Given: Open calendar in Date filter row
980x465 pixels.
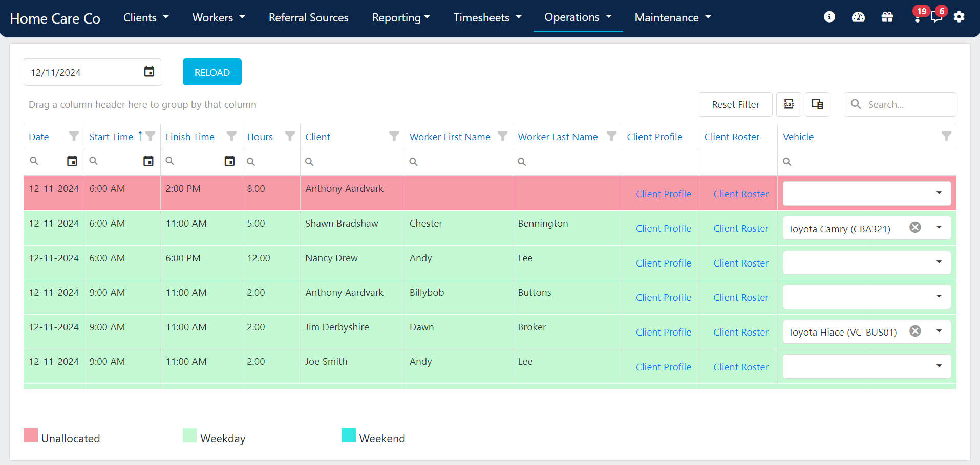Looking at the screenshot, I should click(x=72, y=161).
